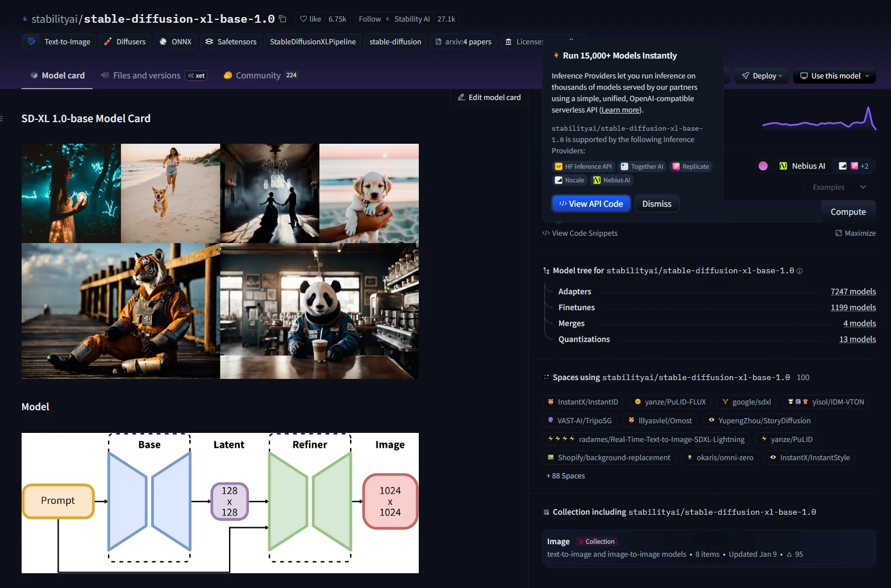Open the okaris/omni-zero space
The width and height of the screenshot is (891, 588).
pos(720,458)
